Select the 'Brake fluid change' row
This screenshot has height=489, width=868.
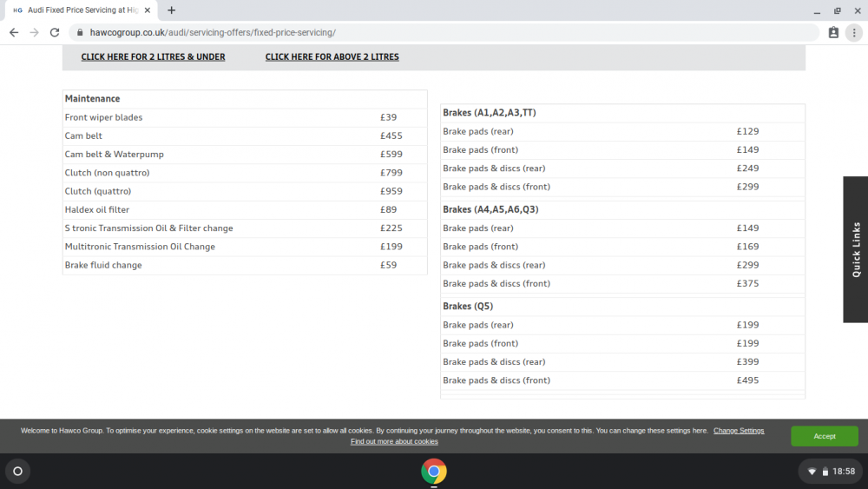tap(245, 265)
